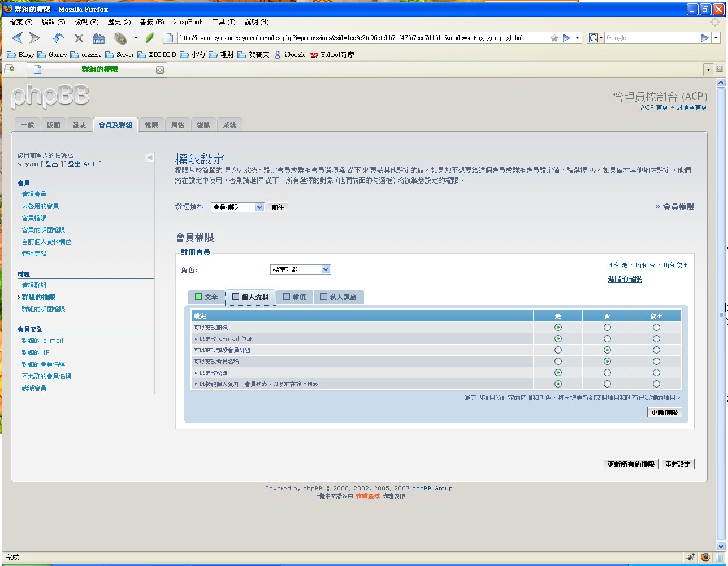Set 可以檢視個人資料 row to 從不
The height and width of the screenshot is (566, 728).
(656, 384)
